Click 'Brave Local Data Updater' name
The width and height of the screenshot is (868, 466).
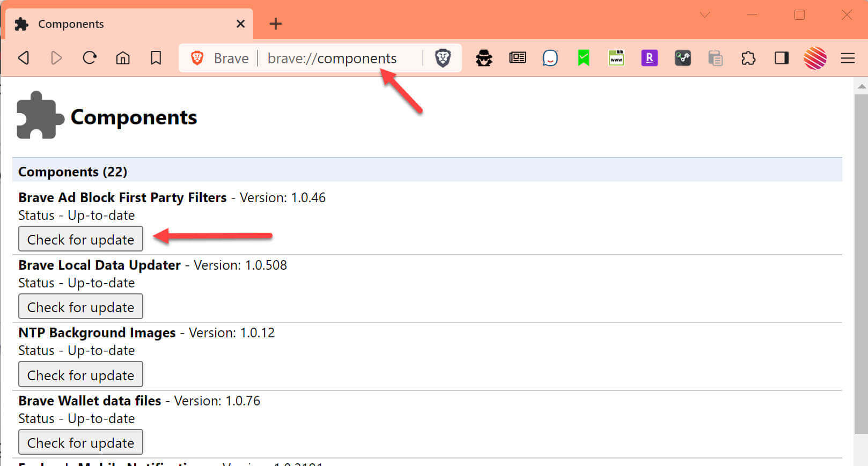[x=99, y=265]
